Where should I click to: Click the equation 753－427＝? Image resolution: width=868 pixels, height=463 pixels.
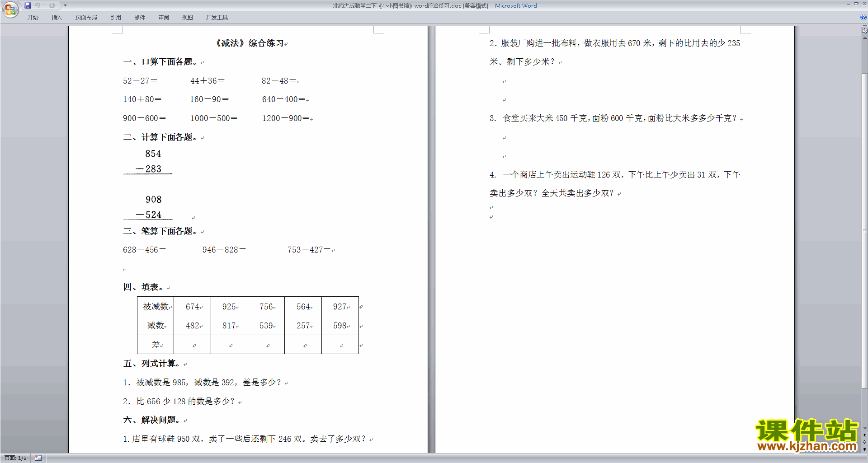point(309,250)
